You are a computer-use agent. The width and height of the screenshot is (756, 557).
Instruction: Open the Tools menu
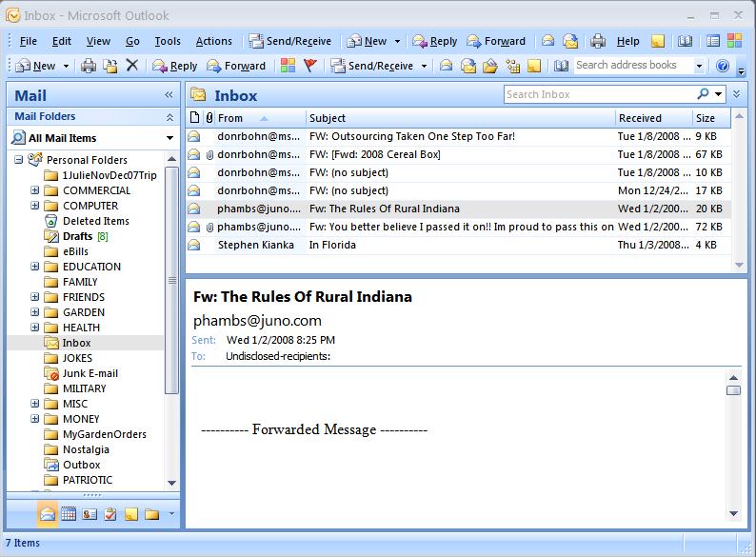click(x=168, y=42)
